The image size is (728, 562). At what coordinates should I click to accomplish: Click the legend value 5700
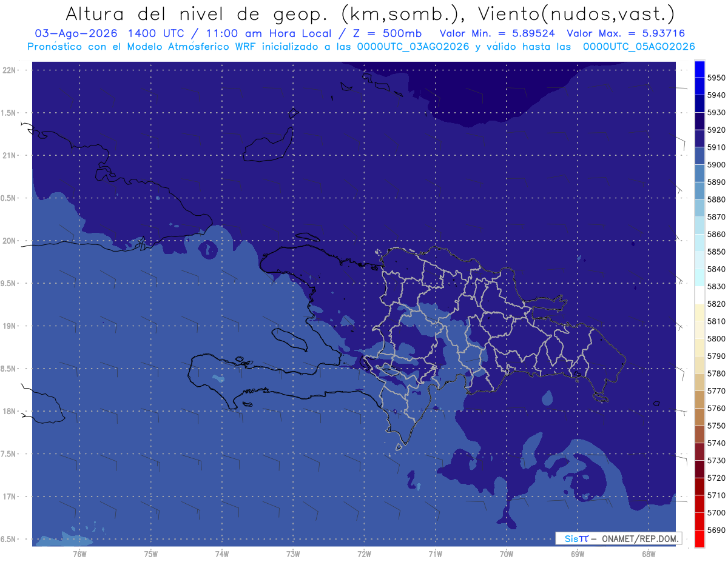click(x=716, y=512)
